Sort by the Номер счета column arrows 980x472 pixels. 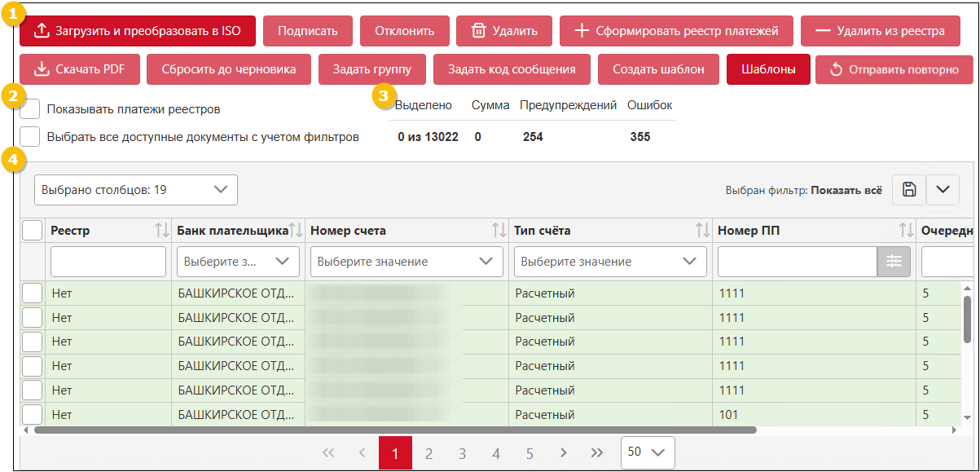(499, 231)
